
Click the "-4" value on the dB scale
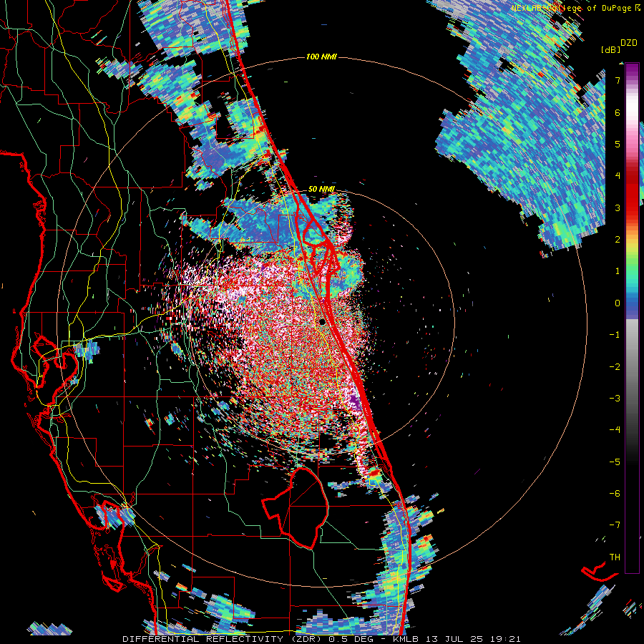[x=615, y=430]
